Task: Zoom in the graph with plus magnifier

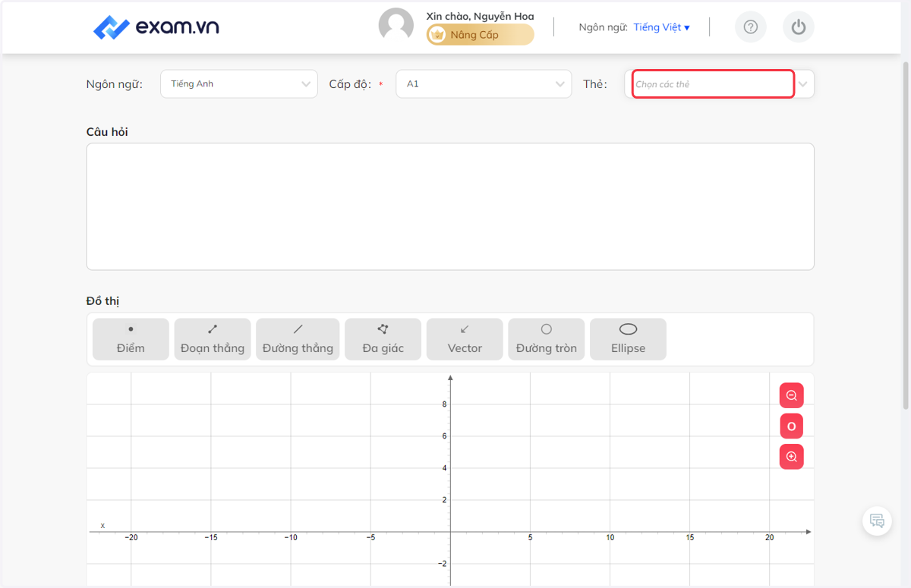Action: point(792,457)
